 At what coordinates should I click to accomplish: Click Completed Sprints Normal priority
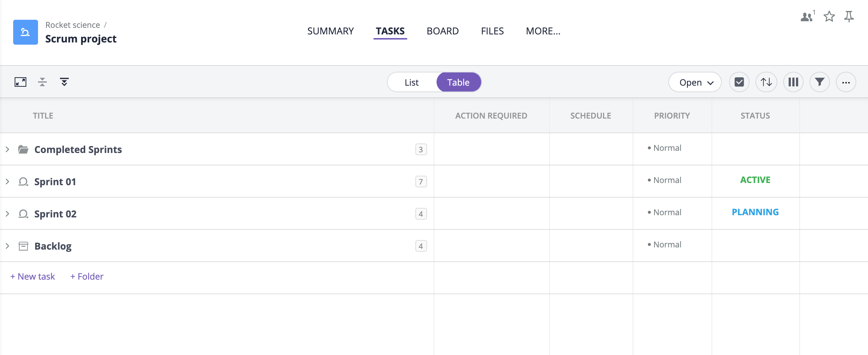click(664, 148)
